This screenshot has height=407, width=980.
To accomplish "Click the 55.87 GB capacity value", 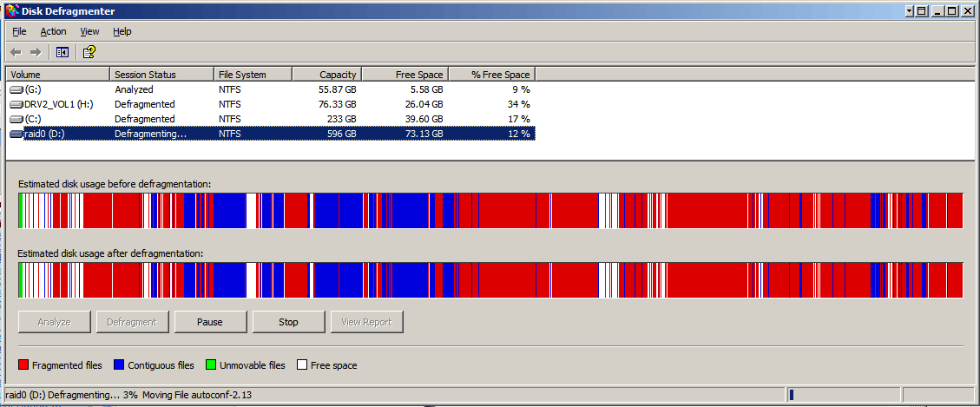I will pos(337,89).
